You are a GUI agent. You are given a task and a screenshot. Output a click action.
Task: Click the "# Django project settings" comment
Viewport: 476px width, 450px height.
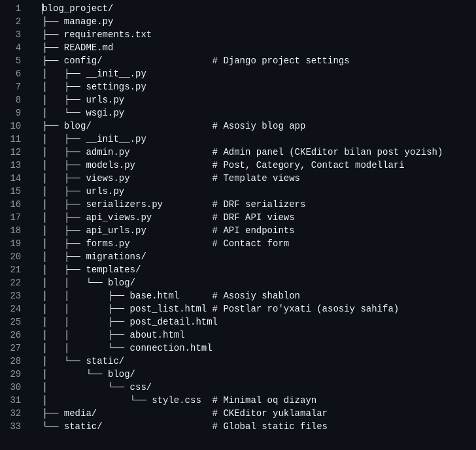click(280, 61)
